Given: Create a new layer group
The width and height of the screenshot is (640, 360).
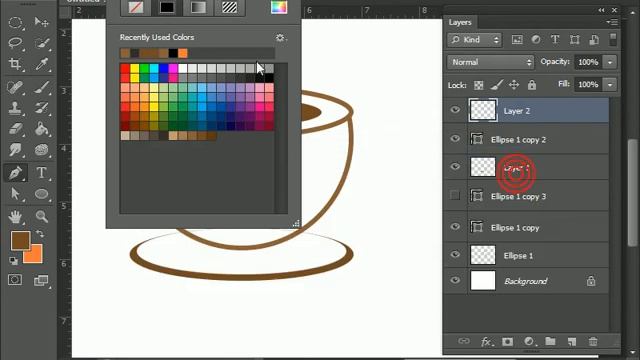Looking at the screenshot, I should (550, 341).
